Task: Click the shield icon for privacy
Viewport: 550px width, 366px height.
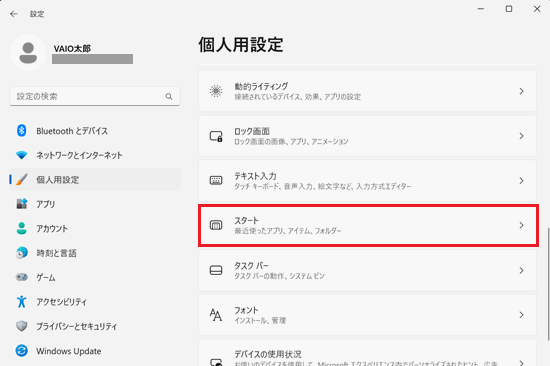Action: [x=22, y=326]
